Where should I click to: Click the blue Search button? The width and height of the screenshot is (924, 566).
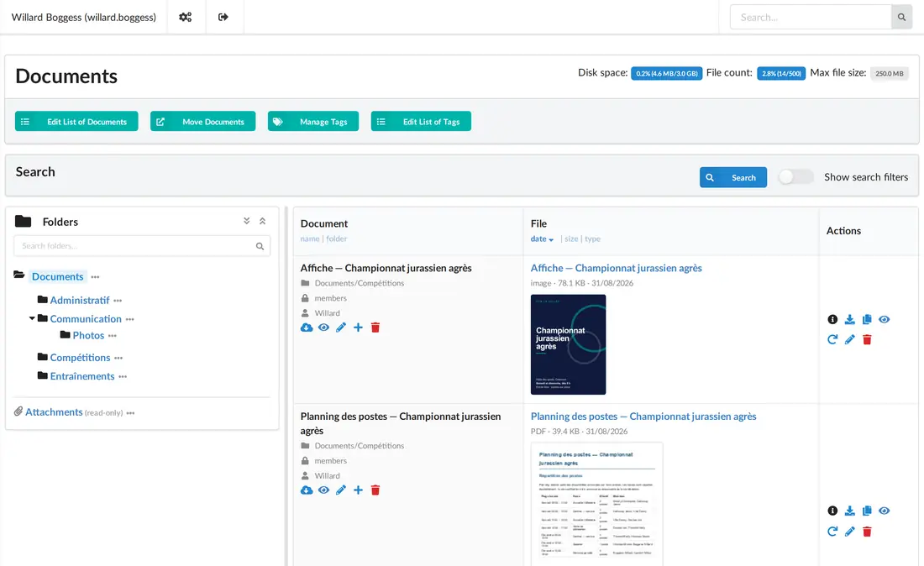pyautogui.click(x=733, y=177)
